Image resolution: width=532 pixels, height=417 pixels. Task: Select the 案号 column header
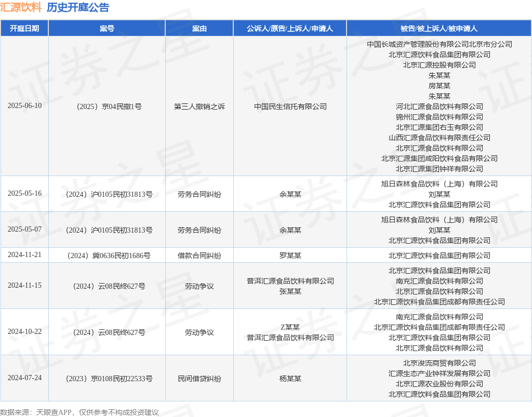click(x=107, y=29)
